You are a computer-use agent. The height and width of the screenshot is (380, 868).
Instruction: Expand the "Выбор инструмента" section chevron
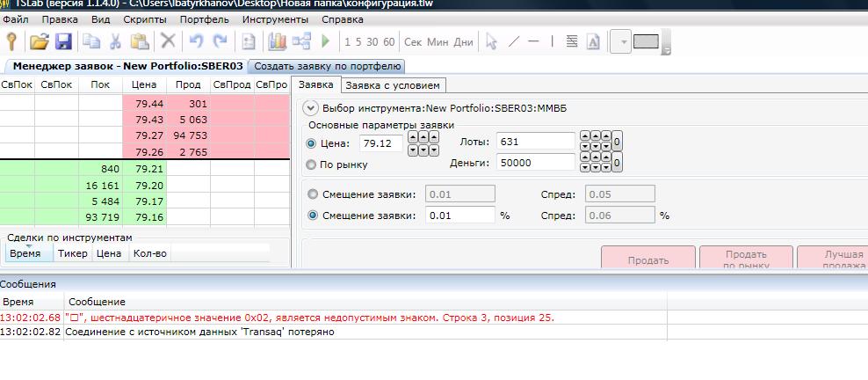point(309,108)
